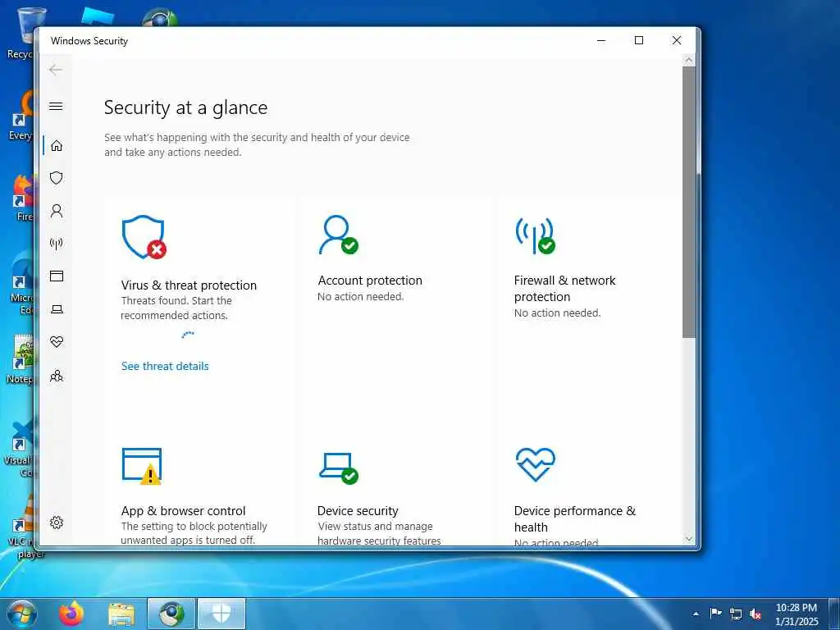The image size is (840, 630).
Task: Click the Device performance heart card icon
Action: click(535, 464)
